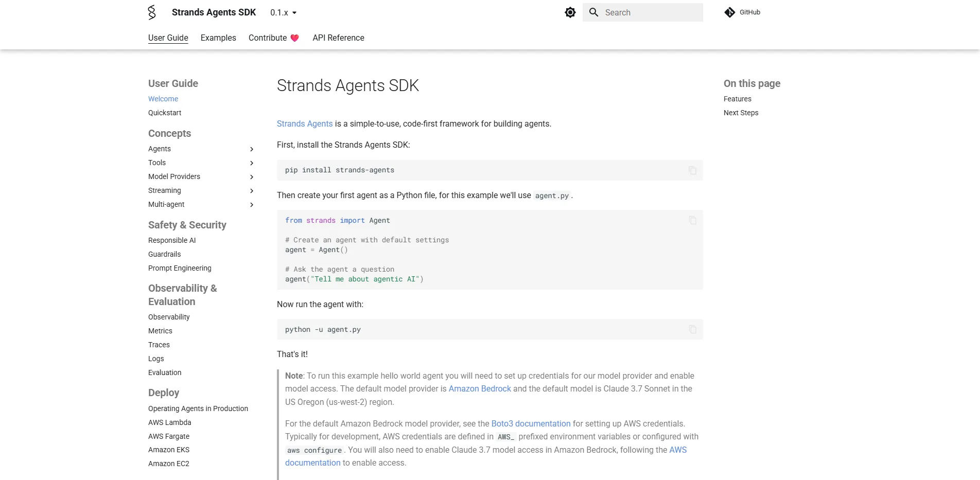Viewport: 980px width, 480px height.
Task: Click the Strands Agents logo icon
Action: [x=152, y=12]
